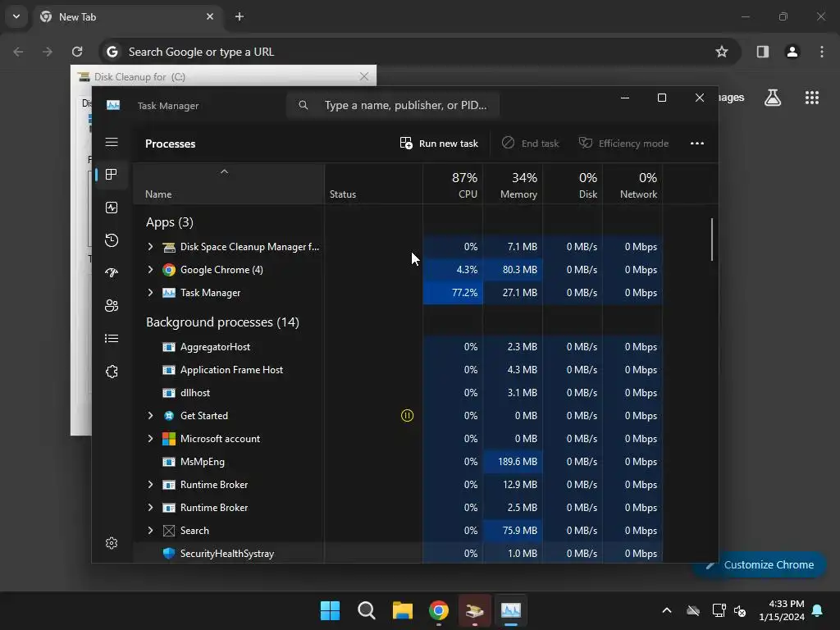Click Chrome's reload page button

[x=77, y=52]
